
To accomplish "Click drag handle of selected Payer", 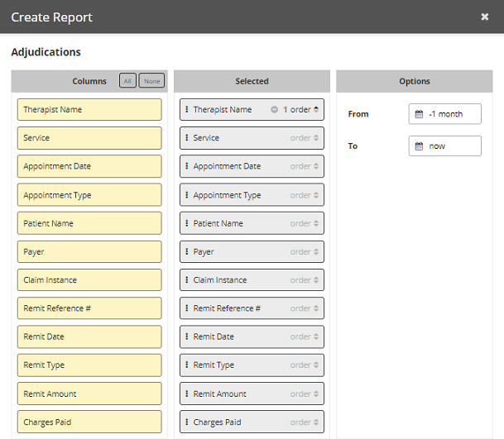I will 187,251.
